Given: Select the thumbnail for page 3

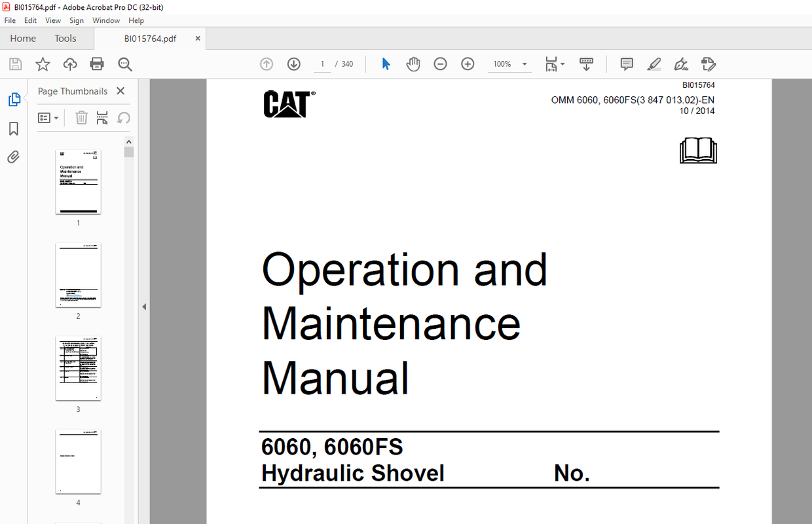Looking at the screenshot, I should (78, 368).
